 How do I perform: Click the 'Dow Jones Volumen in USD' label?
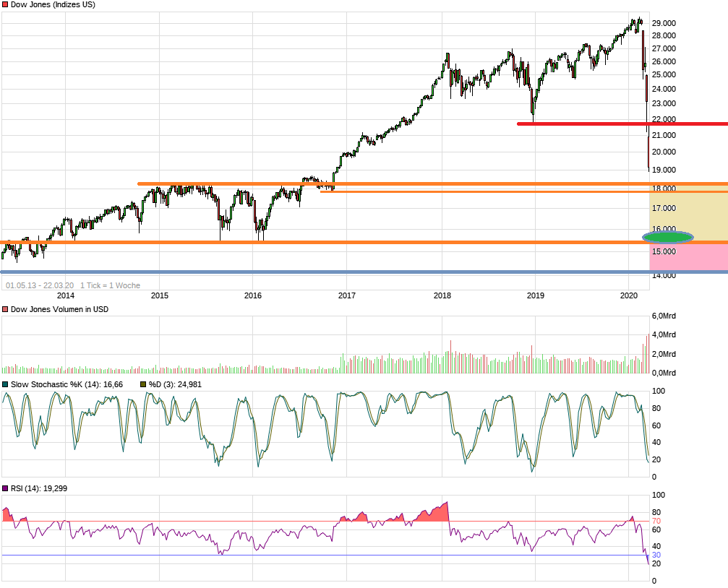tap(59, 310)
